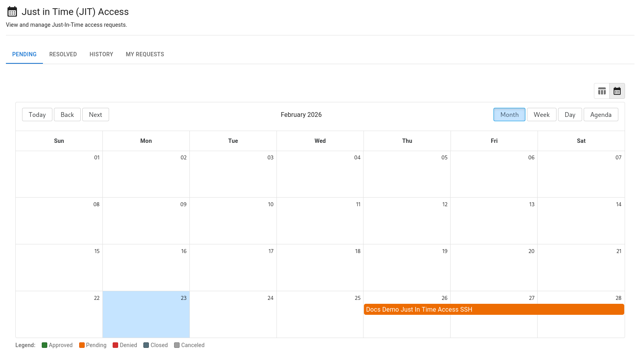640x364 pixels.
Task: Select date 23 in the calendar
Action: point(184,298)
